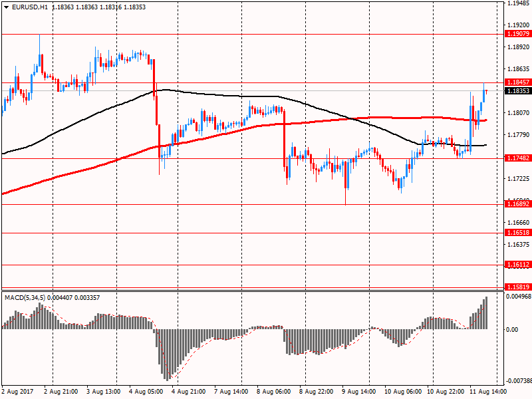Open the chart dropdown arrow beside EURUSD,H1
Screen dimensions: 532x399
coord(6,7)
